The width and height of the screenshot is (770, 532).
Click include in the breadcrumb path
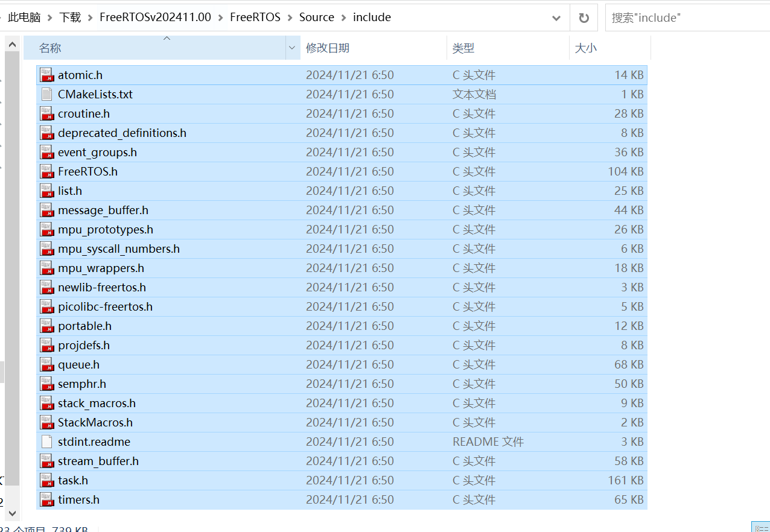coord(372,17)
